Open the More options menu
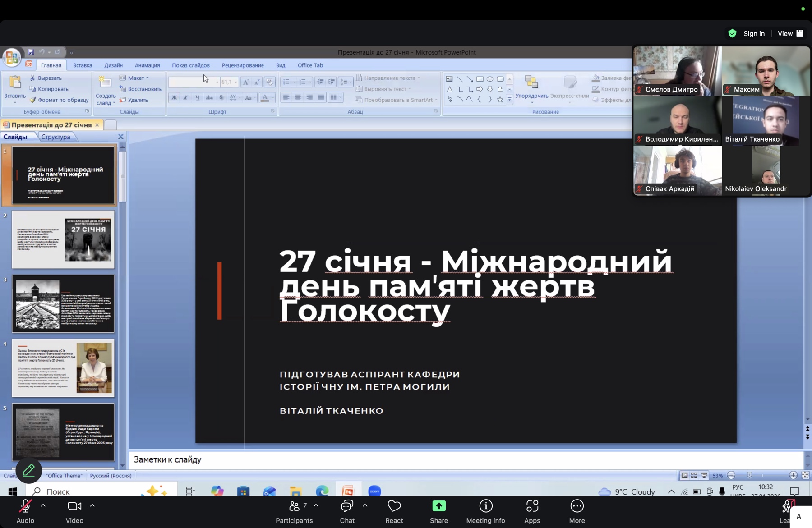Screen dimensions: 812x528 [577, 507]
